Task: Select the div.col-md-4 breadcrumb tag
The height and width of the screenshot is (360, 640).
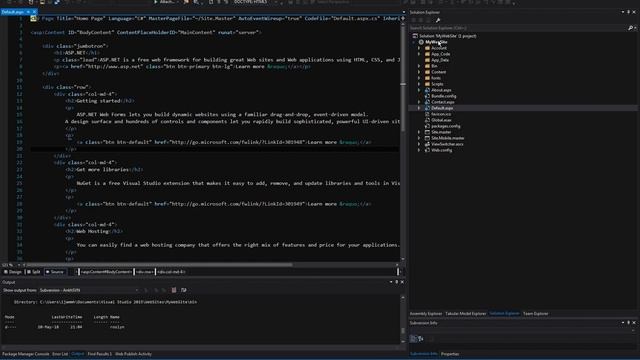Action: 171,272
